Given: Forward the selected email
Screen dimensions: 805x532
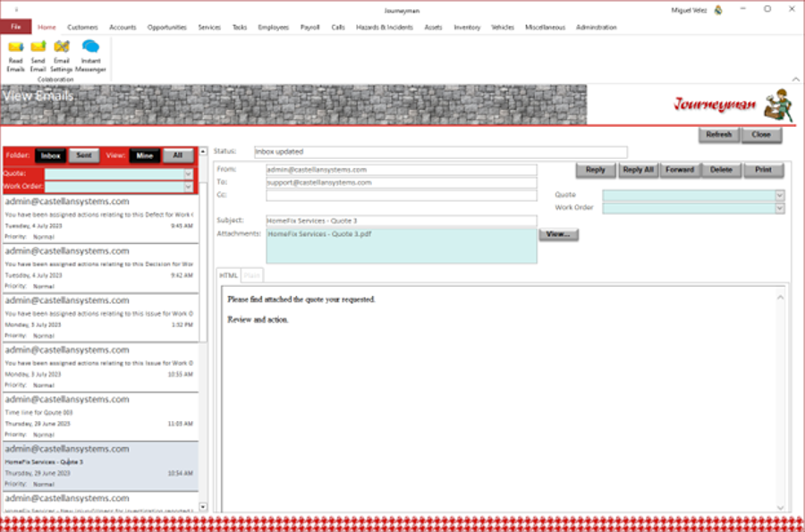Looking at the screenshot, I should point(680,170).
